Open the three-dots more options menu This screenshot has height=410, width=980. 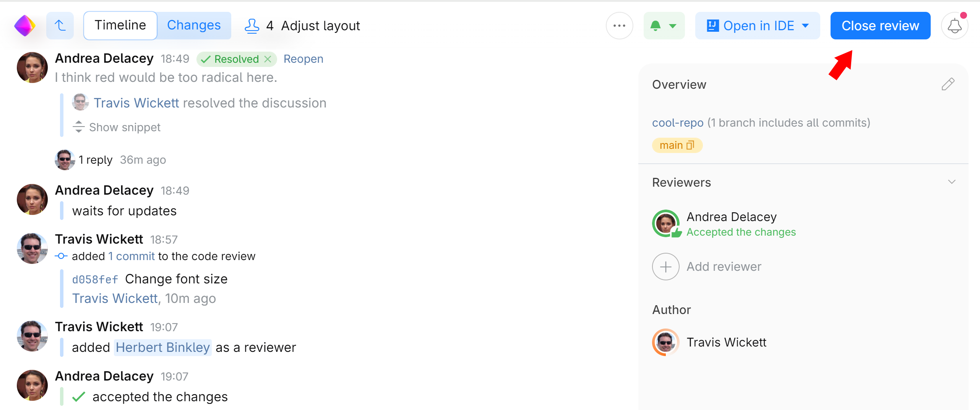619,26
